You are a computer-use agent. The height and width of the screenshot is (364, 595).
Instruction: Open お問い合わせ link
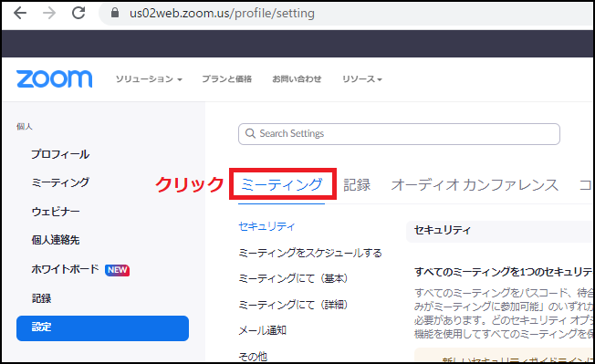297,78
